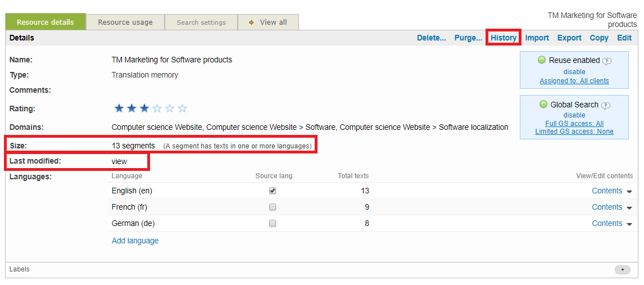
Task: Check the French source language checkbox
Action: coord(273,207)
